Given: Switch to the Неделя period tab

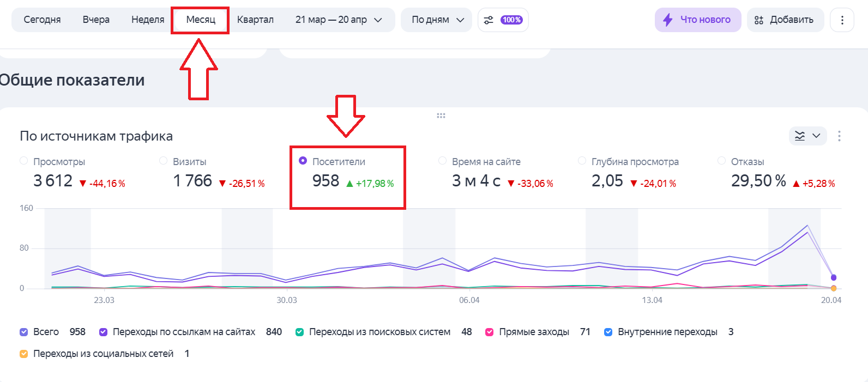Looking at the screenshot, I should click(x=148, y=20).
